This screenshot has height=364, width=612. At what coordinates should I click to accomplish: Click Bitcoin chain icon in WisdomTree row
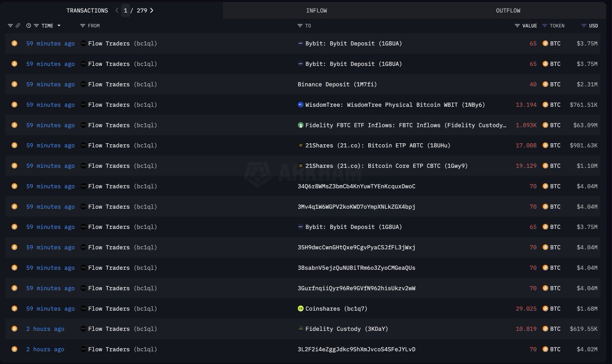pos(14,105)
